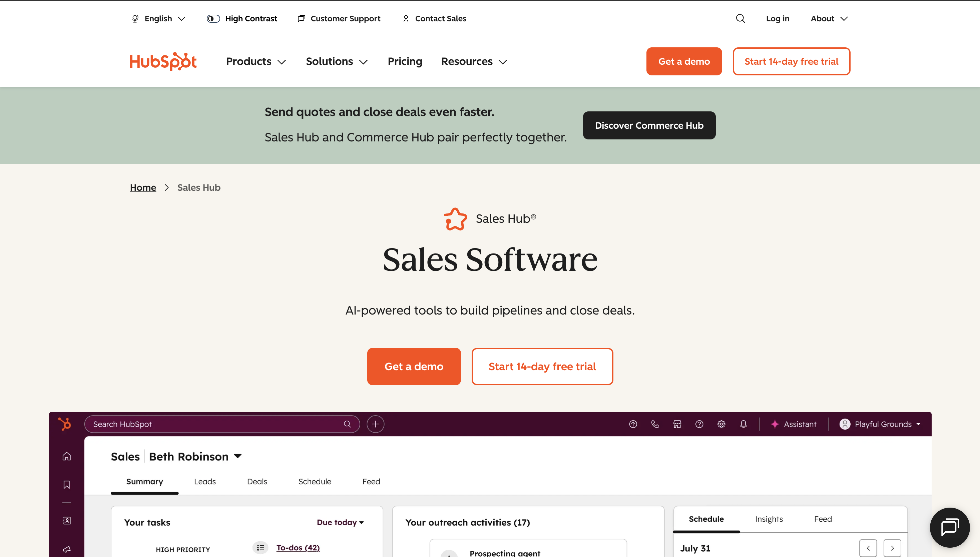Expand the Resources menu
This screenshot has height=557, width=980.
pos(474,61)
